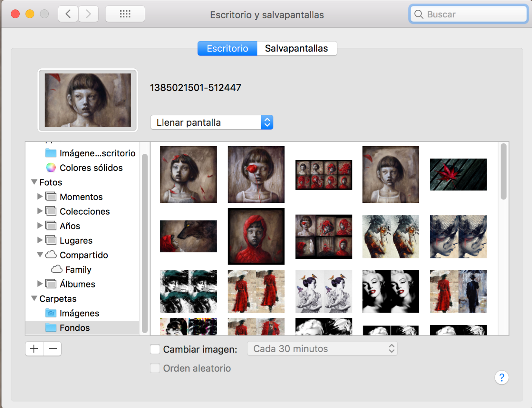Click the magnifying glass search icon

[419, 14]
